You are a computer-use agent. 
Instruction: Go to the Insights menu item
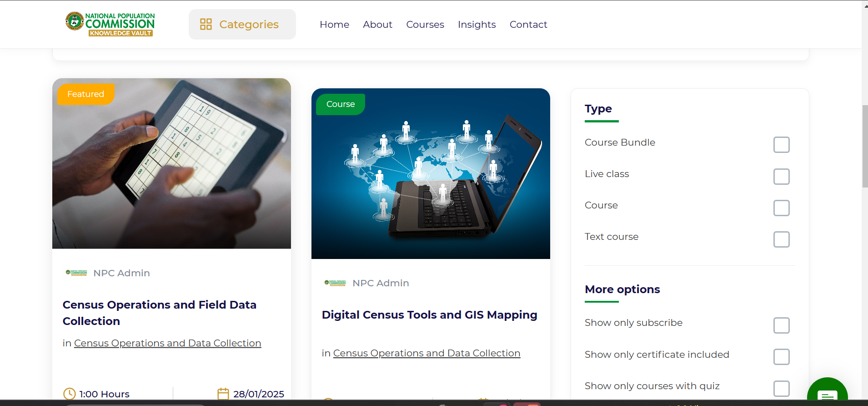click(477, 25)
